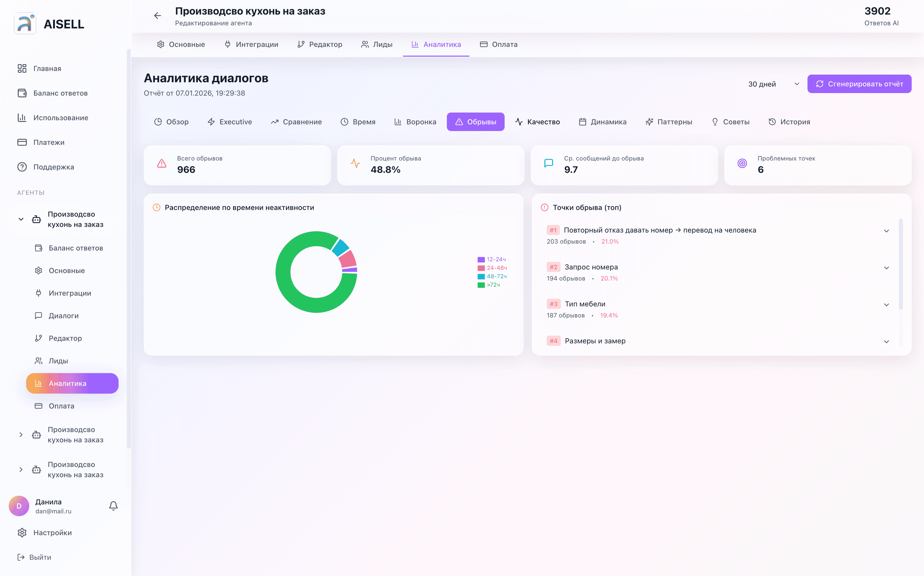The width and height of the screenshot is (924, 576).
Task: Click the Поддержка question-mark icon
Action: point(22,167)
